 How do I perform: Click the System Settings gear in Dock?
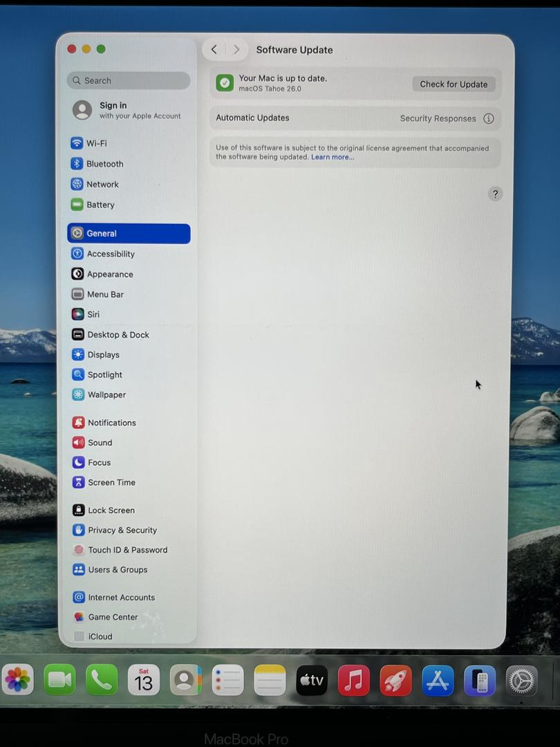(x=522, y=681)
